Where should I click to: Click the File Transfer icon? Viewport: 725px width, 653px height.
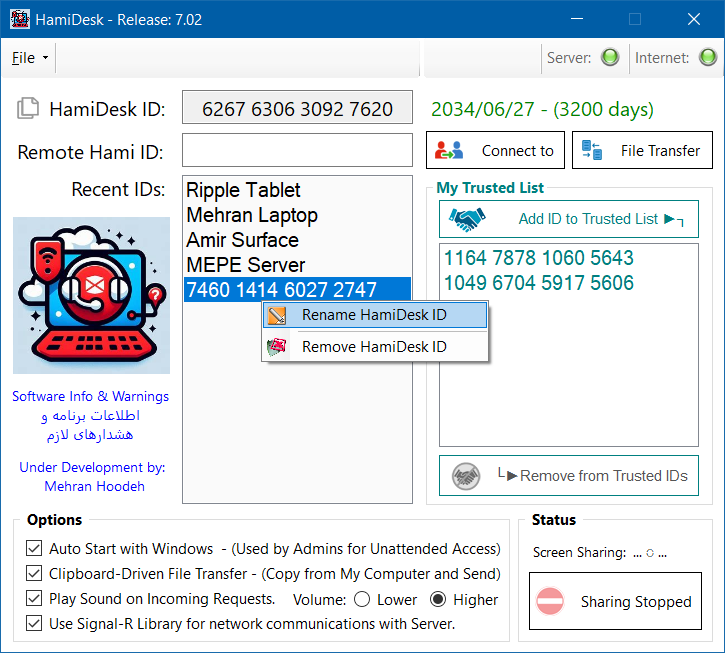pos(592,151)
